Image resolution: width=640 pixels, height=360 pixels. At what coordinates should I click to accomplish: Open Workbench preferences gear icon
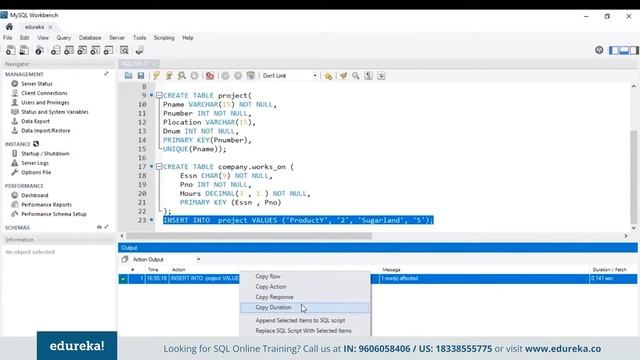point(599,50)
